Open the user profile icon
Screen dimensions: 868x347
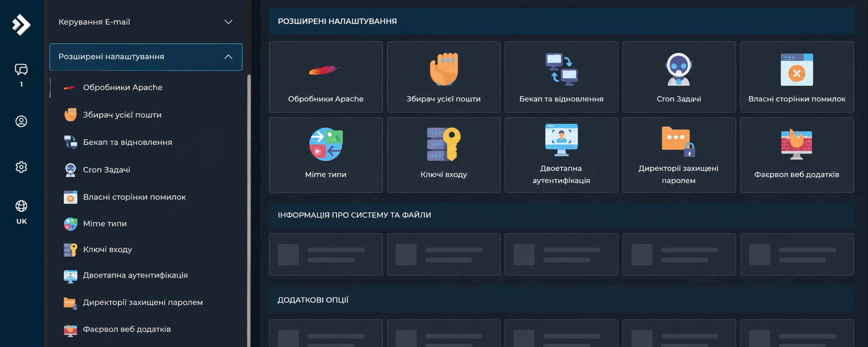coord(21,121)
